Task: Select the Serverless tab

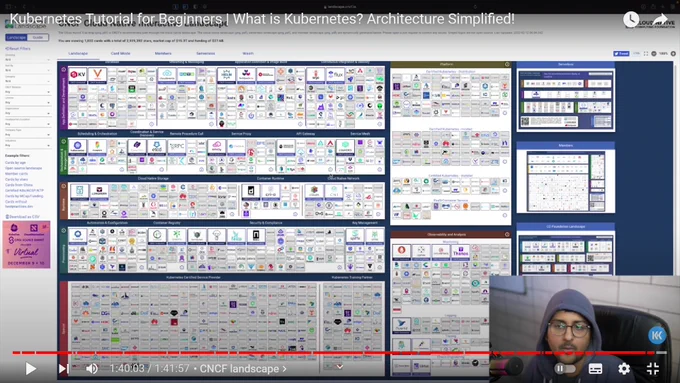Action: pyautogui.click(x=206, y=53)
